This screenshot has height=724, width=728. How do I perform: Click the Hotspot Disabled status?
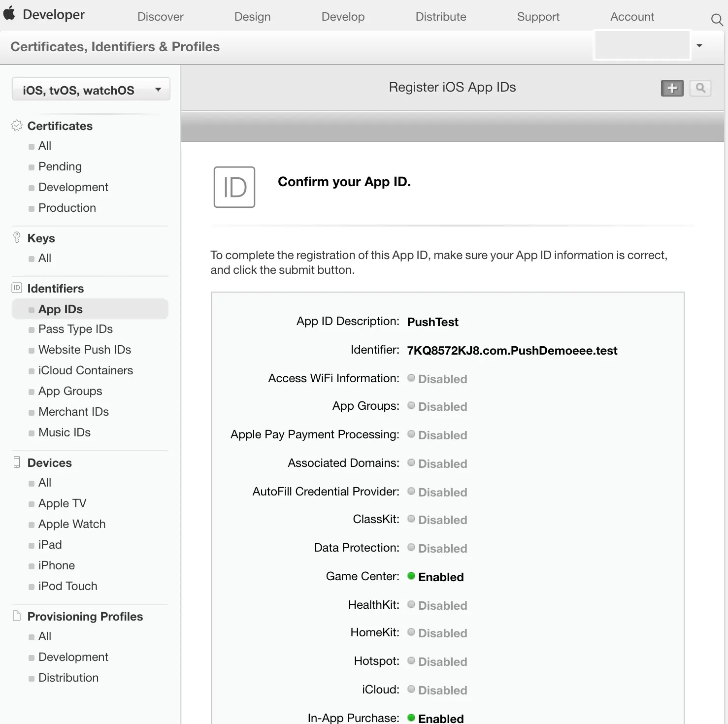[437, 661]
